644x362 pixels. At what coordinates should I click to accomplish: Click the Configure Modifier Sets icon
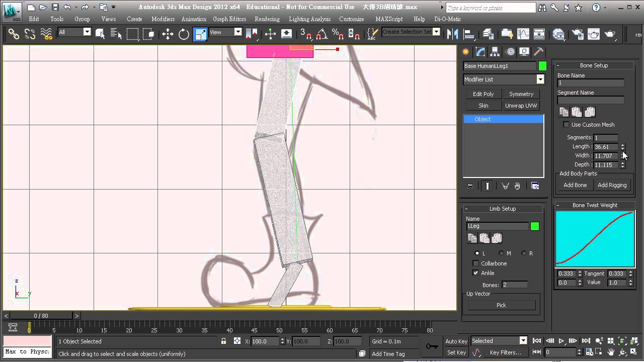tap(535, 186)
